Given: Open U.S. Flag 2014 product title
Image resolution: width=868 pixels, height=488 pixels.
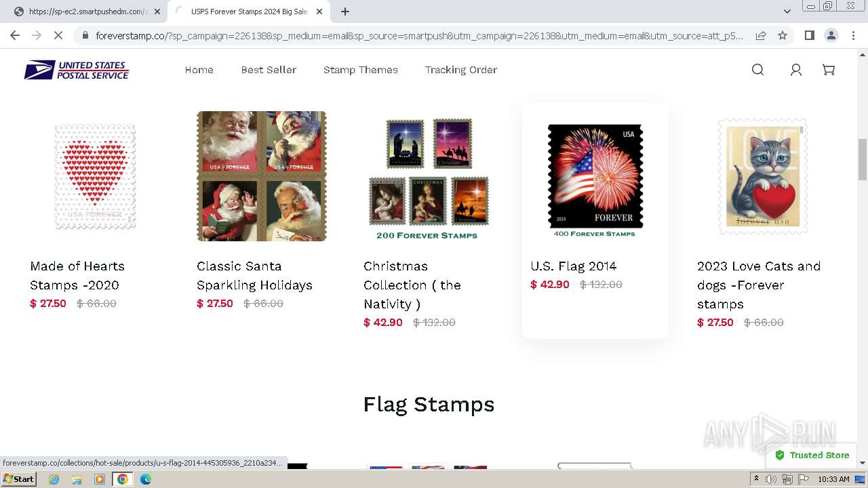Looking at the screenshot, I should 574,266.
